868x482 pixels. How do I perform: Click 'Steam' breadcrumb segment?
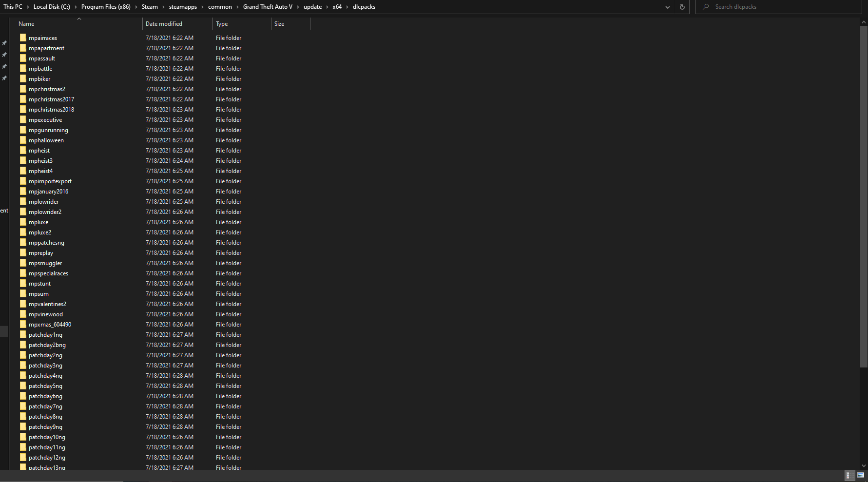pyautogui.click(x=150, y=7)
